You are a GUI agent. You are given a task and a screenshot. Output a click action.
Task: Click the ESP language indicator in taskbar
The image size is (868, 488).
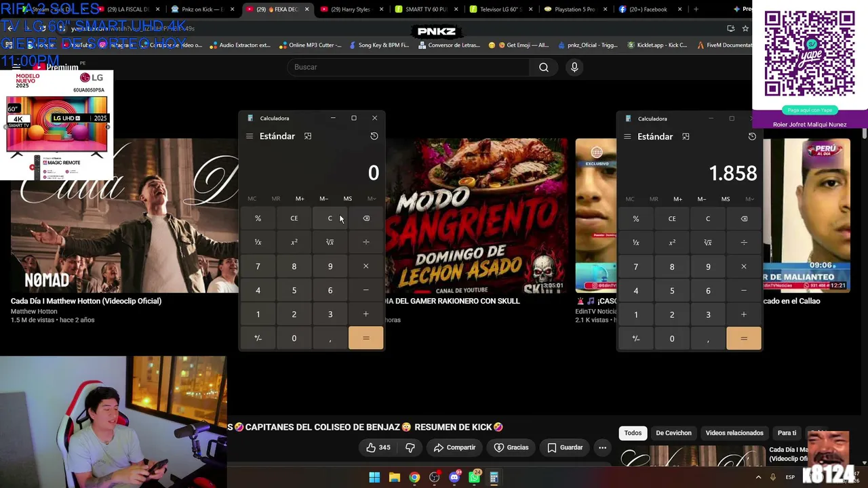(790, 477)
